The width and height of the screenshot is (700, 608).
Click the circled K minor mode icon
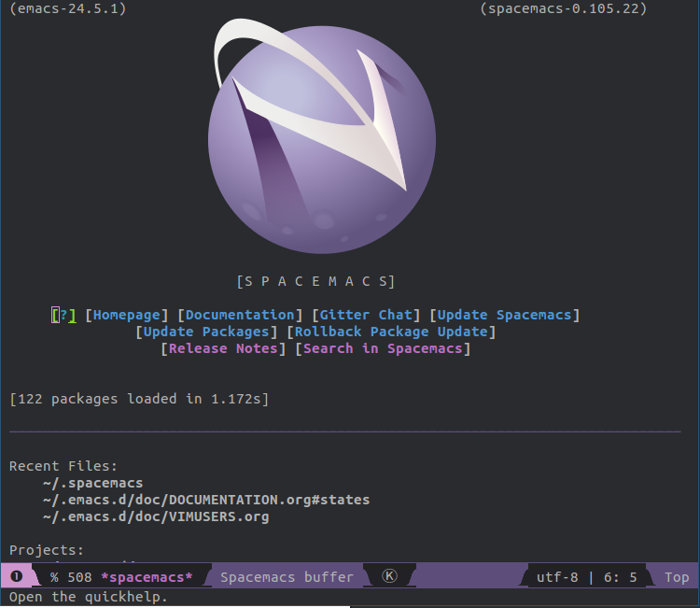click(x=389, y=576)
